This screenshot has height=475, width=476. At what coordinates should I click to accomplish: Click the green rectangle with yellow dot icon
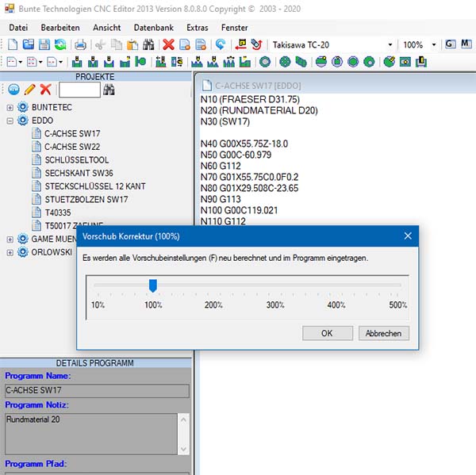pyautogui.click(x=405, y=62)
